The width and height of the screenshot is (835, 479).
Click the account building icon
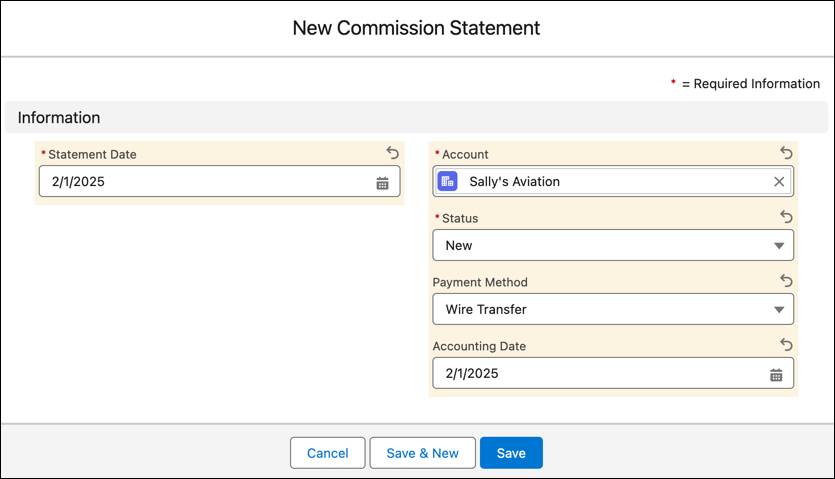click(x=448, y=182)
